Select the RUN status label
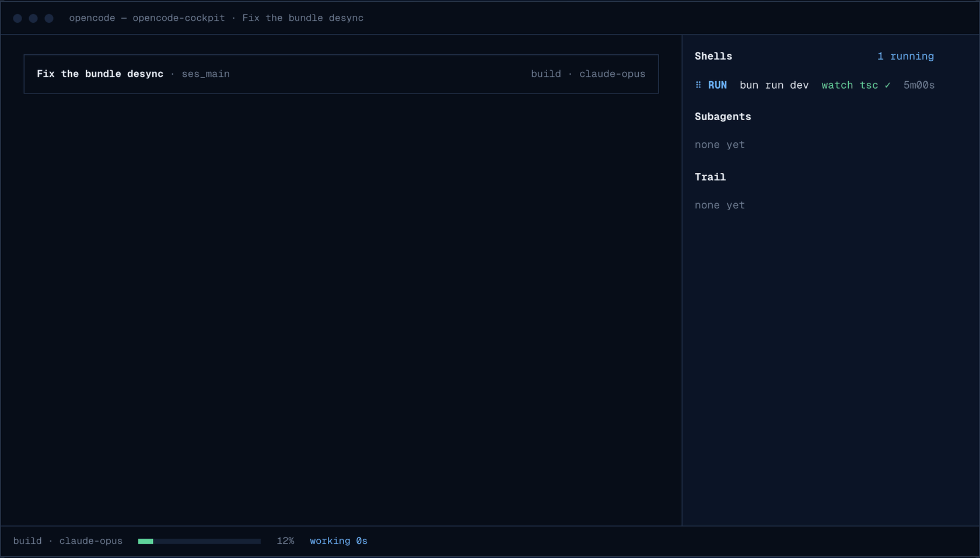 click(x=717, y=85)
